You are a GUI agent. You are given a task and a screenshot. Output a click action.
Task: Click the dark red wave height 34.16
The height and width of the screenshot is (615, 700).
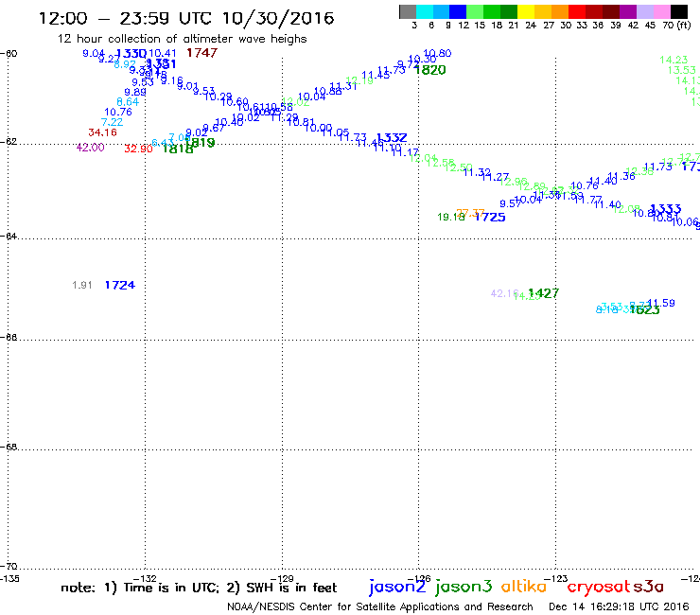click(x=103, y=132)
